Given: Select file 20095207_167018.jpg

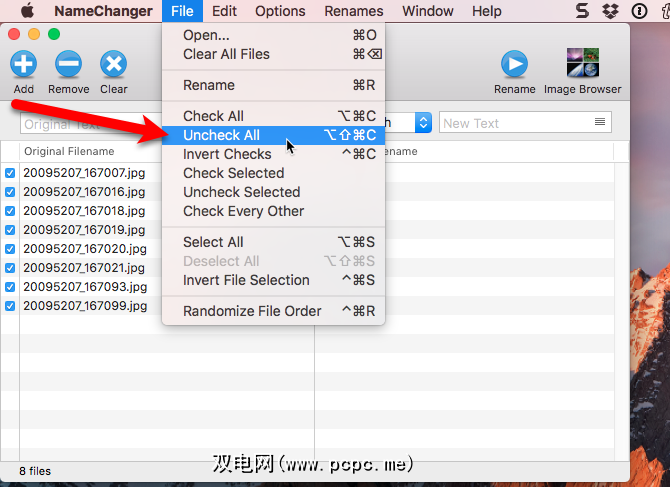Looking at the screenshot, I should coord(84,211).
